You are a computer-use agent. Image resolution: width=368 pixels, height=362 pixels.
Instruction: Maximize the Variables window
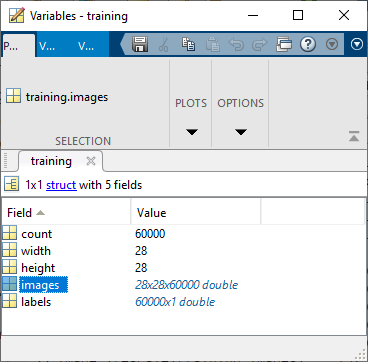point(298,15)
